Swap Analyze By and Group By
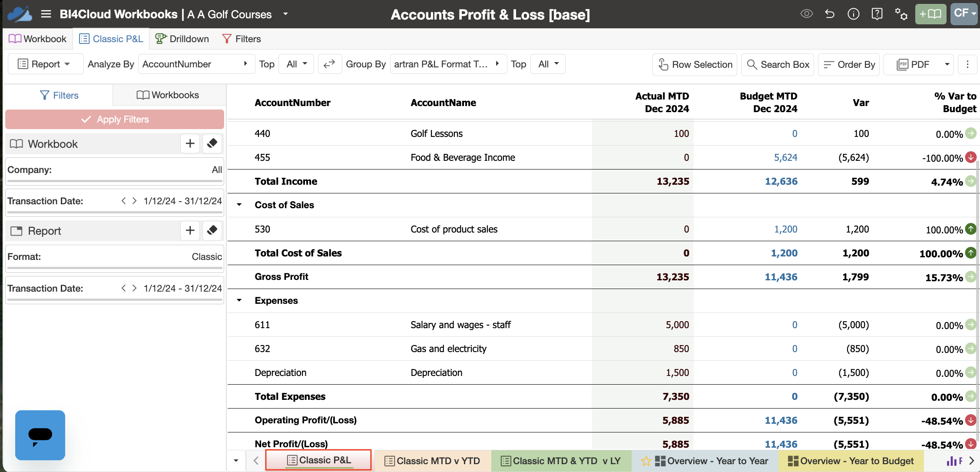The image size is (980, 472). [330, 64]
